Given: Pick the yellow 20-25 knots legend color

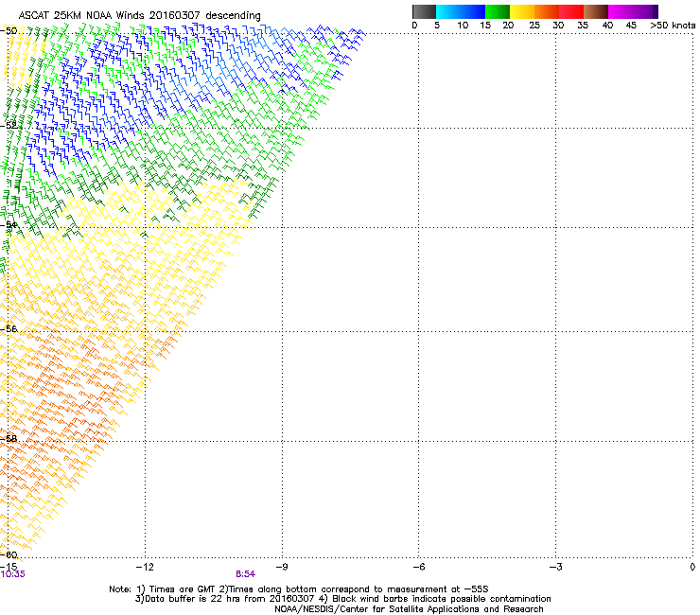Looking at the screenshot, I should (x=522, y=11).
